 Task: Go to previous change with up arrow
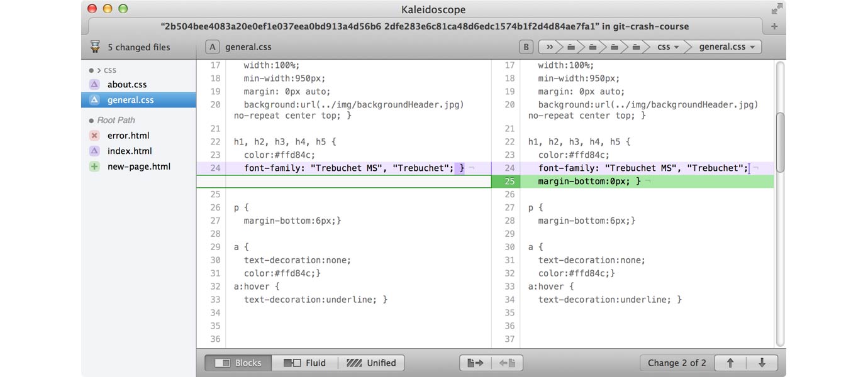(x=730, y=363)
